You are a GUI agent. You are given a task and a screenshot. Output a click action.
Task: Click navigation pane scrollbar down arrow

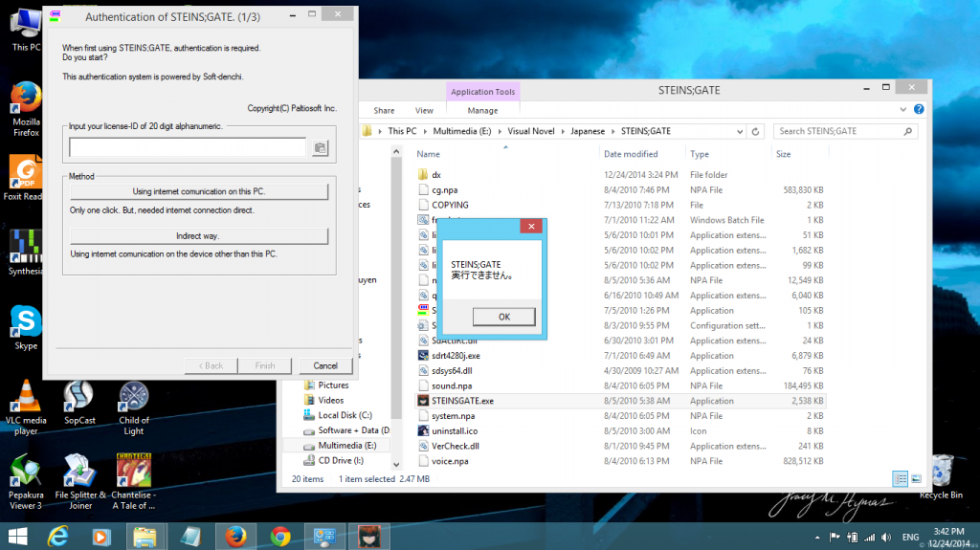[x=395, y=464]
